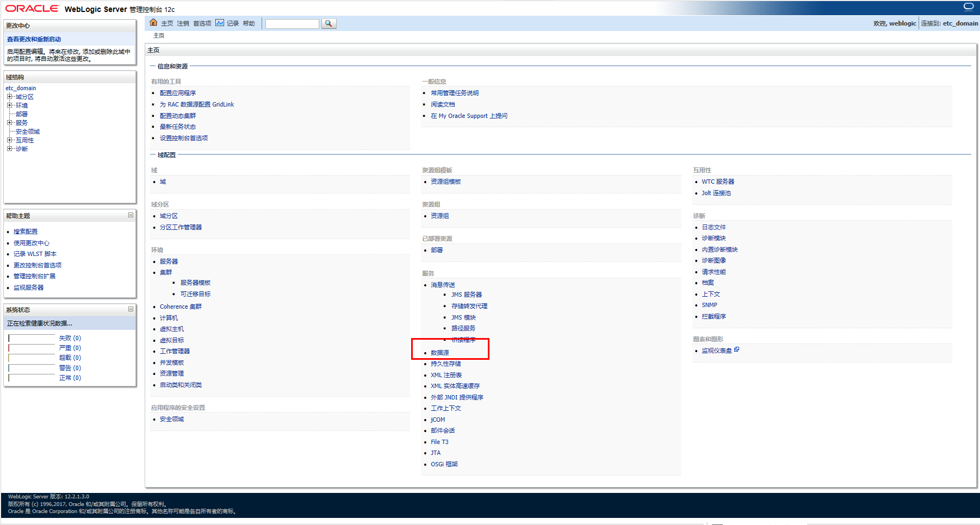Open the 监视仪表盘 link

pos(717,351)
